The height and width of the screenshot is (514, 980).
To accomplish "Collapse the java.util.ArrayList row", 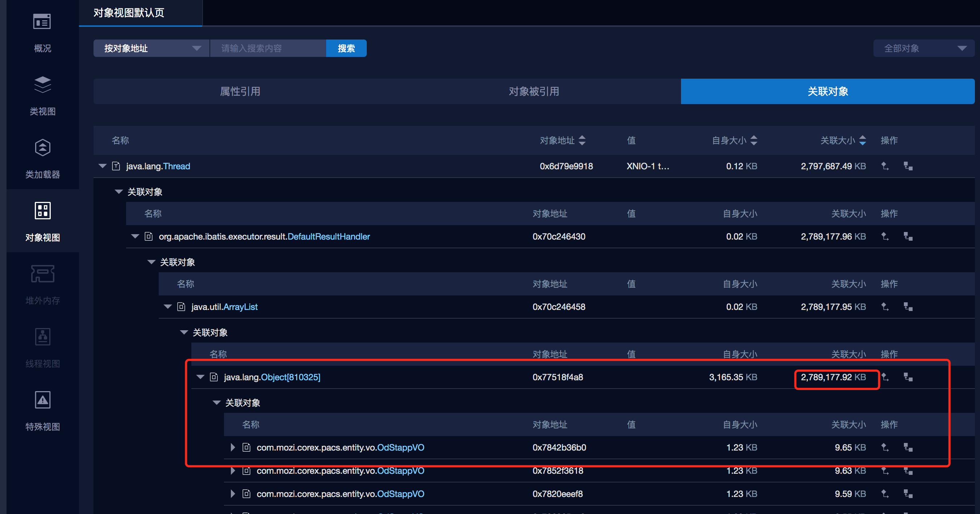I will [x=168, y=307].
